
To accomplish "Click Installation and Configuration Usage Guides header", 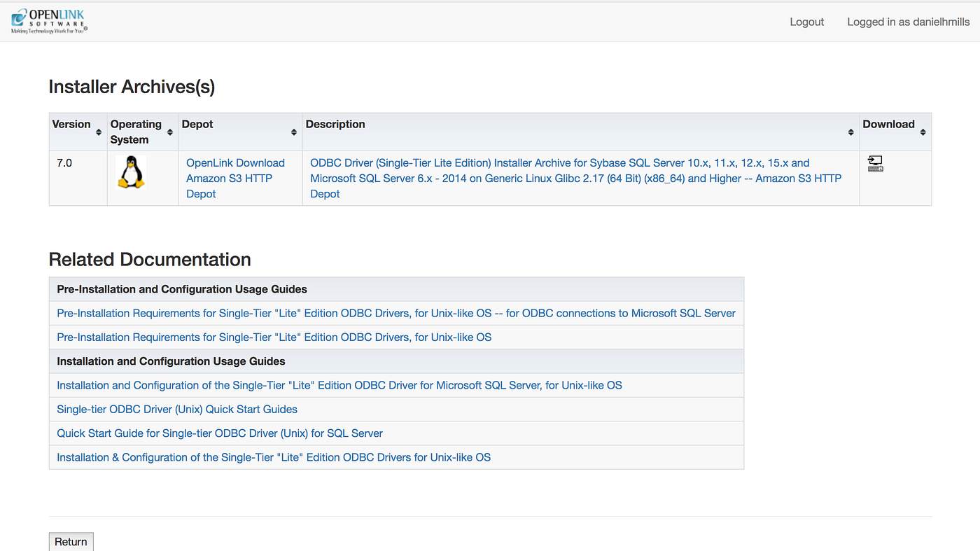I will coord(396,361).
